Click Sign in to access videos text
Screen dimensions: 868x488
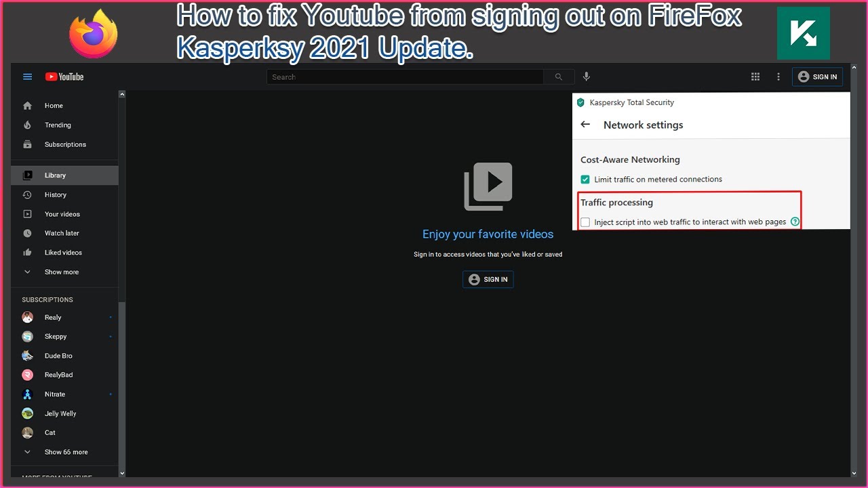[x=488, y=254]
